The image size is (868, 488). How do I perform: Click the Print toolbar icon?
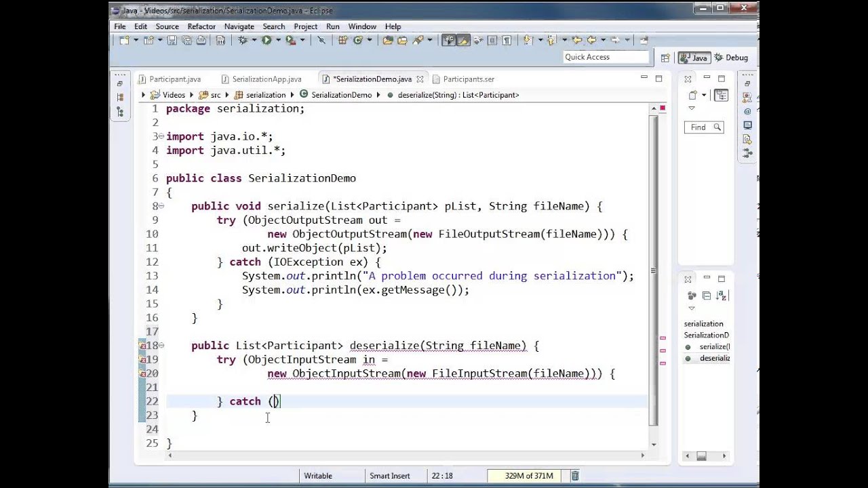click(x=201, y=41)
